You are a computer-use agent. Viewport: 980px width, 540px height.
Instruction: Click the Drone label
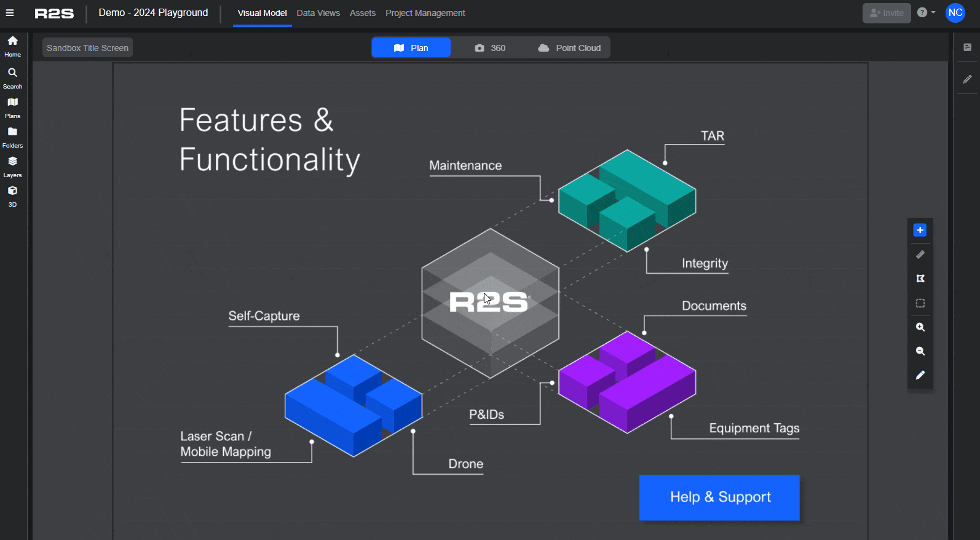(465, 464)
